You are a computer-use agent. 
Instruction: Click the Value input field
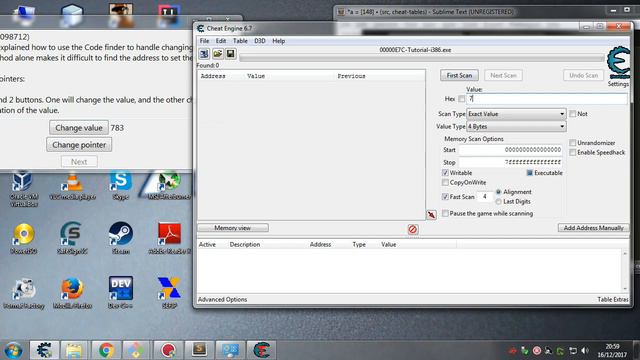(x=547, y=99)
